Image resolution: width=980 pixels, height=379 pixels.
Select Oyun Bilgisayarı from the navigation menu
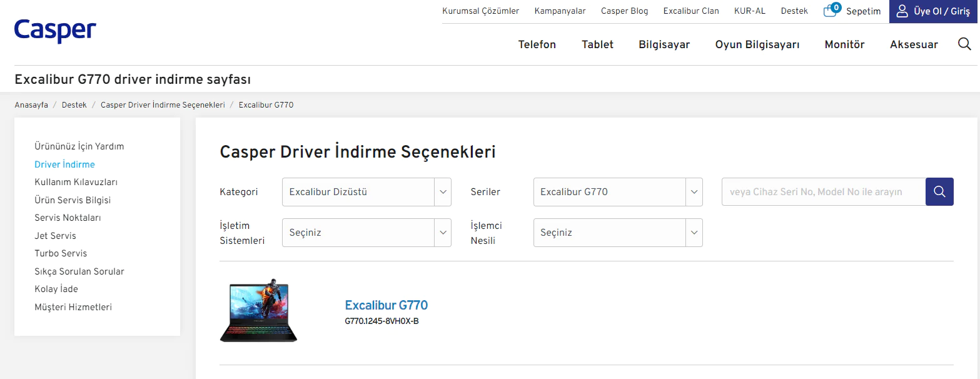pyautogui.click(x=757, y=44)
